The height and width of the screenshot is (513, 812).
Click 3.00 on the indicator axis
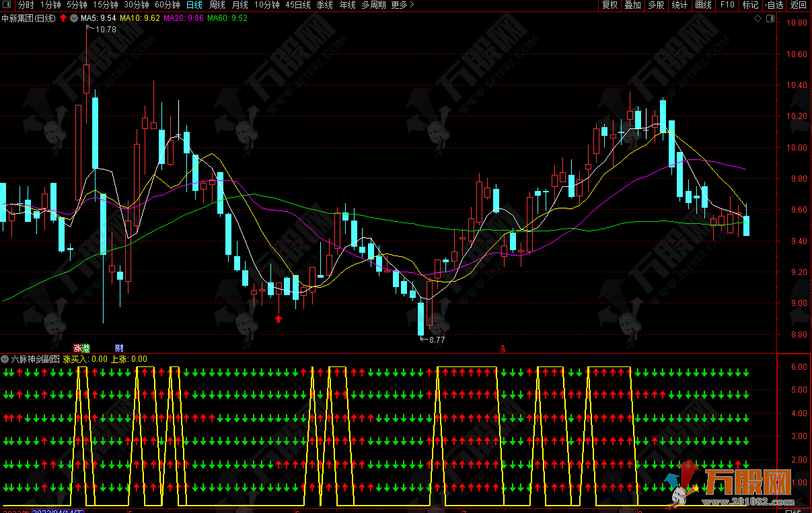click(799, 436)
